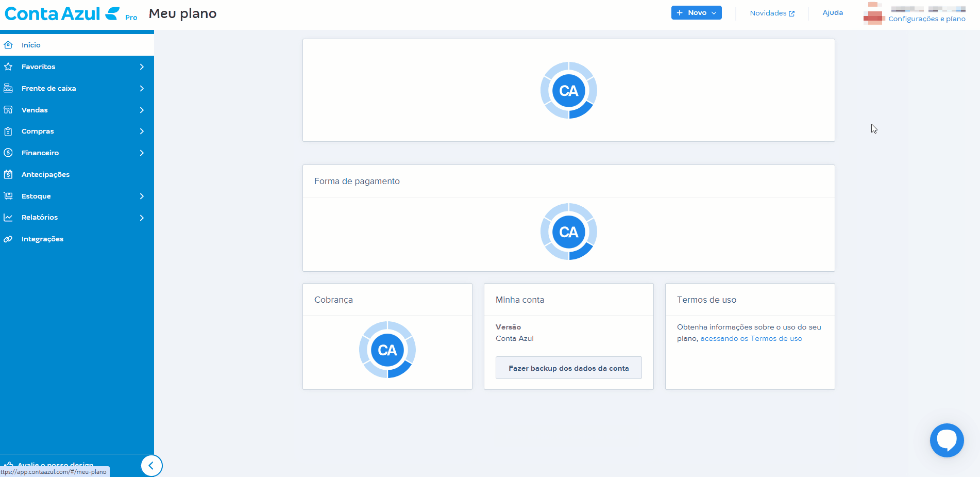Open the Novidades external link
980x477 pixels.
point(772,13)
